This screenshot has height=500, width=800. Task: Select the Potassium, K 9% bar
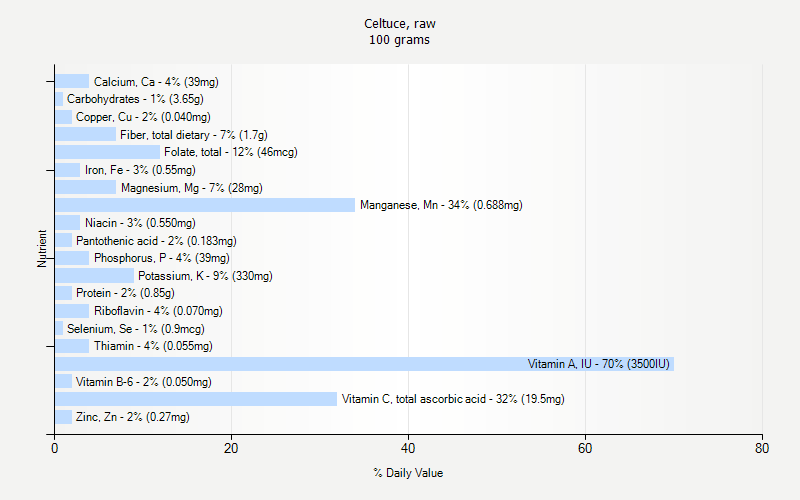coord(94,276)
